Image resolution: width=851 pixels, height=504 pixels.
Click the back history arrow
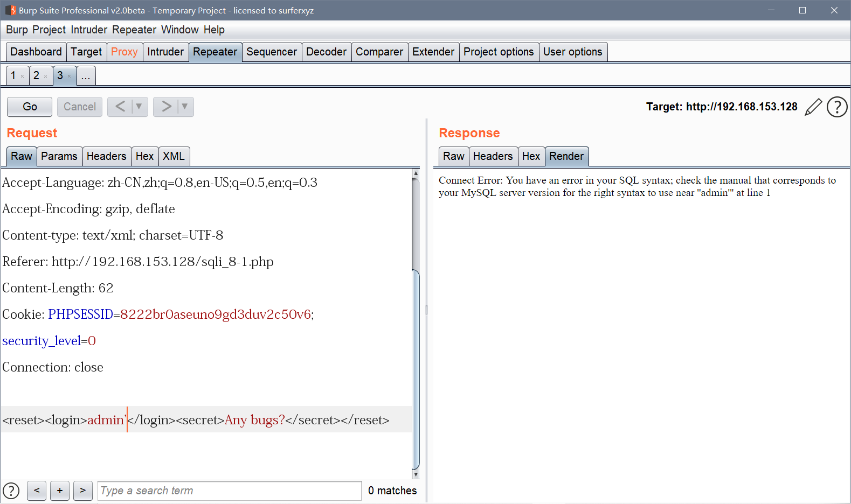(120, 107)
